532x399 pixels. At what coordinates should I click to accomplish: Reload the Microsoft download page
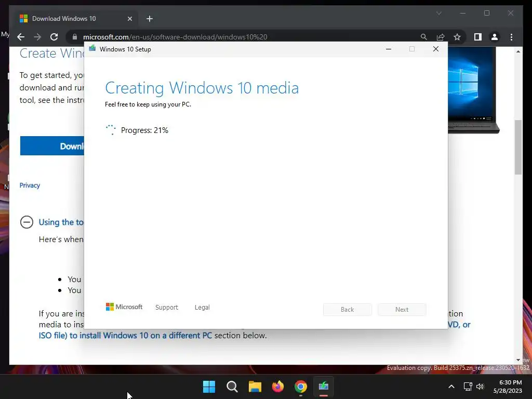(54, 37)
